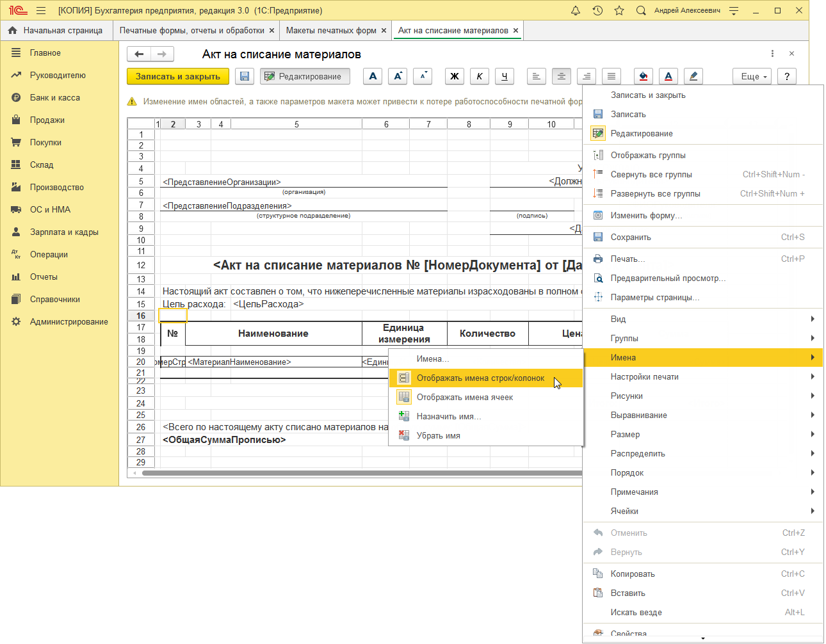This screenshot has height=644, width=826.
Task: Click the Записать и закрыть button
Action: pos(178,76)
